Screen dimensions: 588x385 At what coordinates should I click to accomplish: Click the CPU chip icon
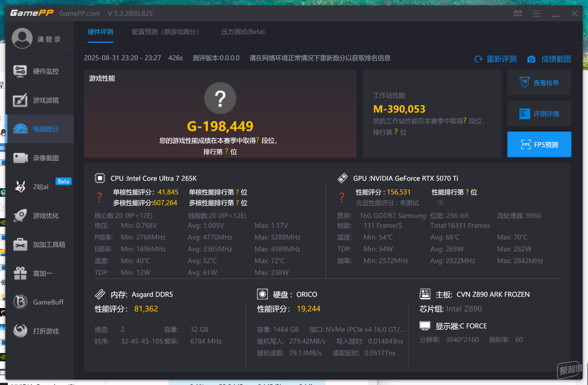click(x=100, y=178)
